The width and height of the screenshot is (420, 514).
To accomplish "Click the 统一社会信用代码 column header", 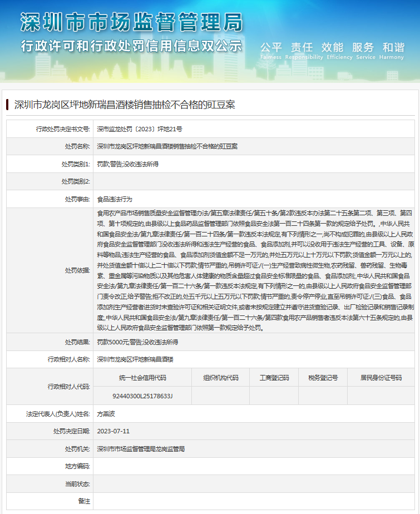I will coord(142,378).
